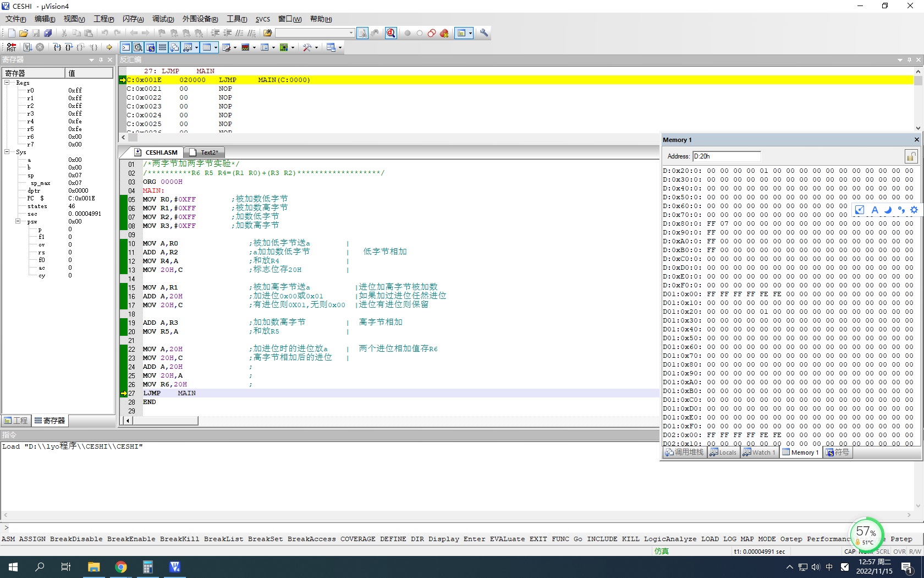Toggle the Symbols window button
Image resolution: width=924 pixels, height=578 pixels.
tap(150, 47)
